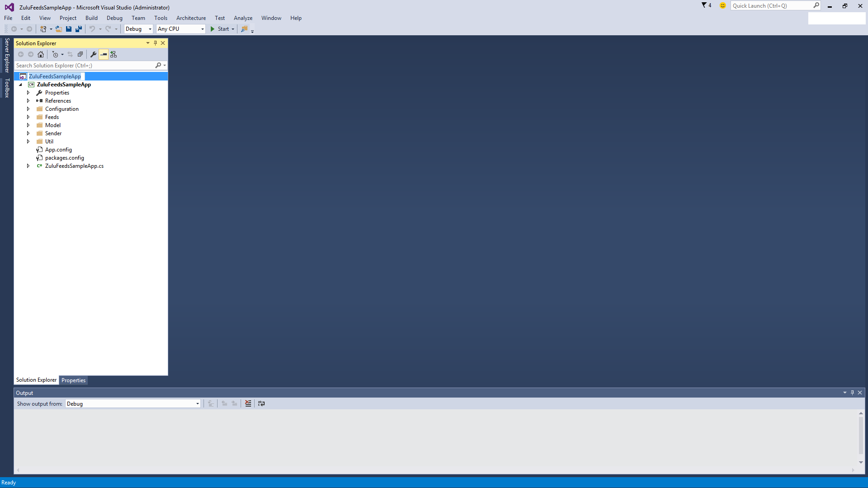Click the Find in Files toolbar icon
868x488 pixels.
(x=244, y=29)
